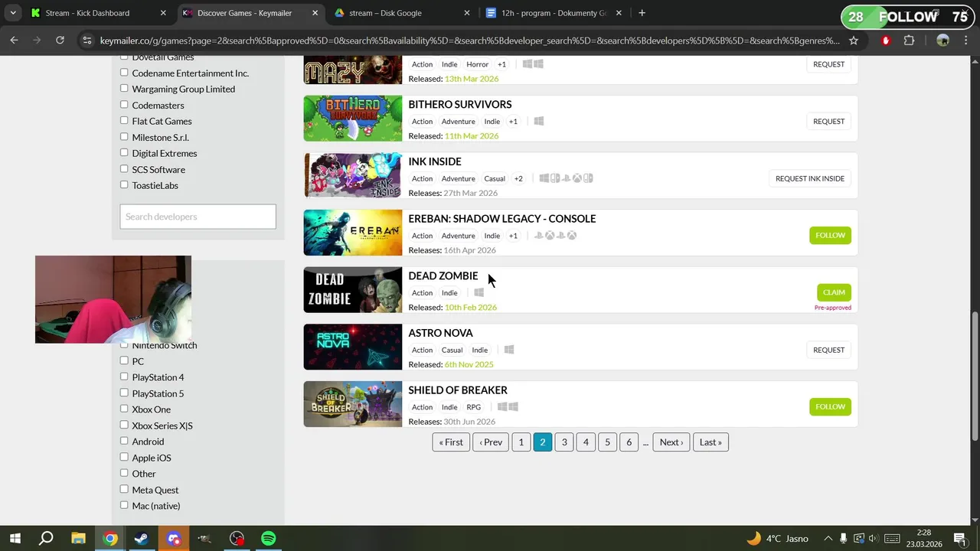The image size is (980, 551).
Task: Go to results page 6
Action: tap(629, 442)
